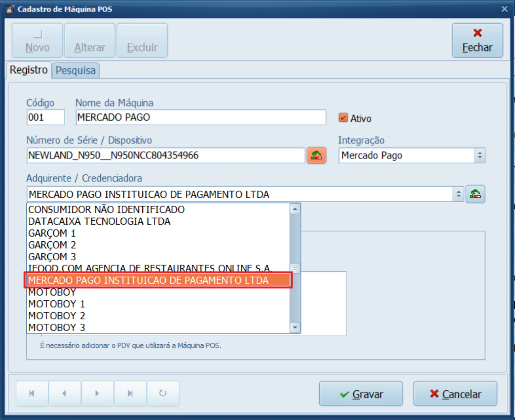The image size is (515, 420).
Task: Click the Excluir button
Action: 142,40
